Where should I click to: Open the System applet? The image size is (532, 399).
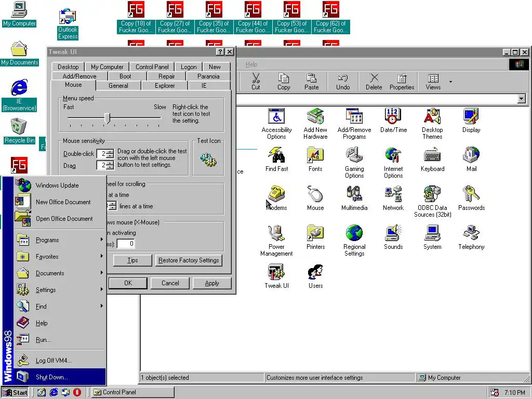432,237
